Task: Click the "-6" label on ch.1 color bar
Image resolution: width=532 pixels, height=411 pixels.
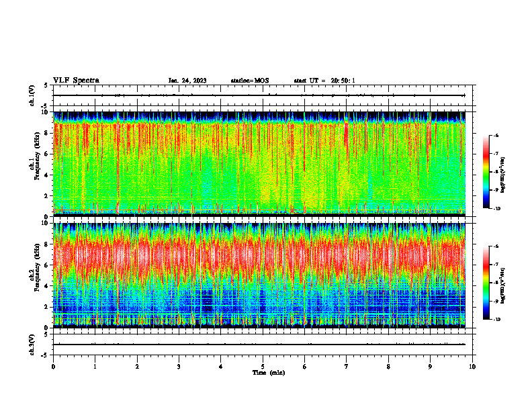Action: tap(496, 135)
